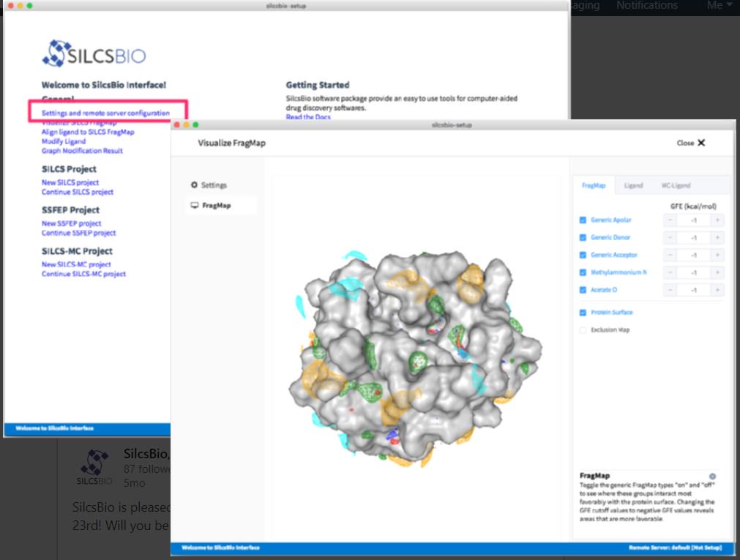
Task: Increase Methylammonium N GFE with plus button
Action: point(717,272)
